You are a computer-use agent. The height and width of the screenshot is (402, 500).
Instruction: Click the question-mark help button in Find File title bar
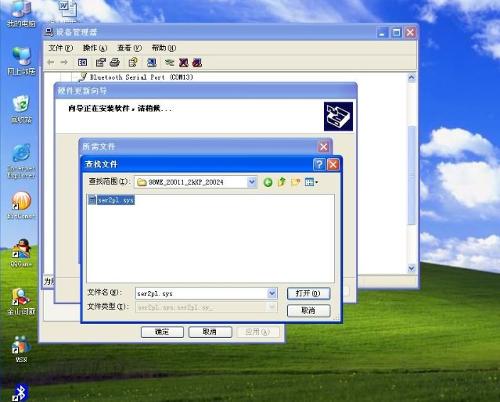[x=319, y=164]
